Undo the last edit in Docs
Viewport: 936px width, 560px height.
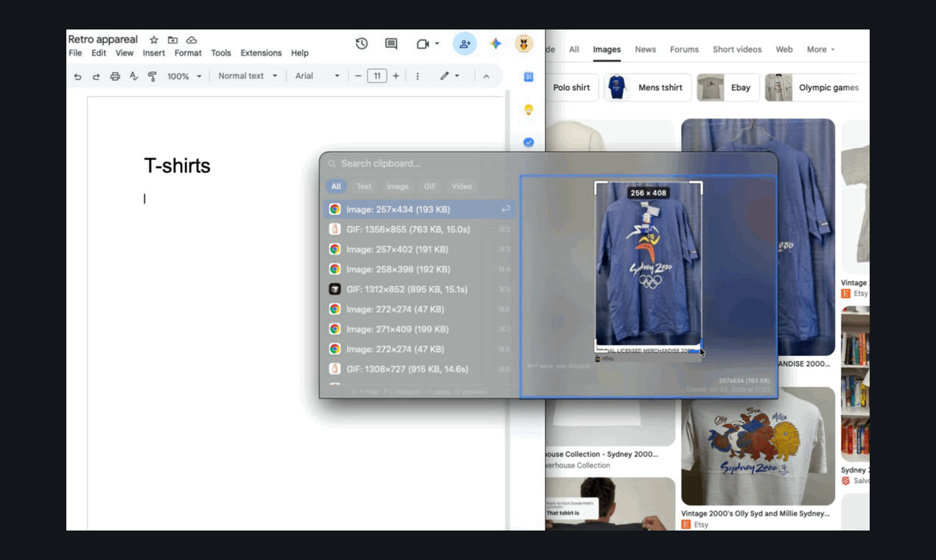78,76
